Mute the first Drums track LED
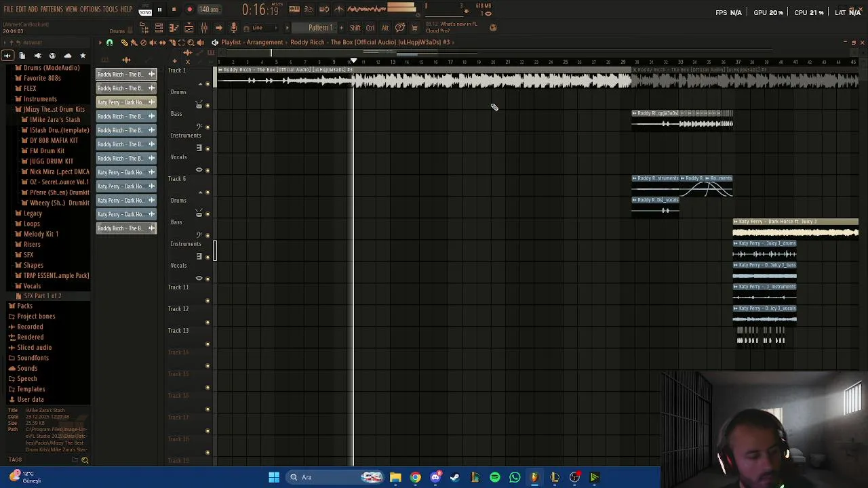Image resolution: width=868 pixels, height=488 pixels. (x=208, y=105)
